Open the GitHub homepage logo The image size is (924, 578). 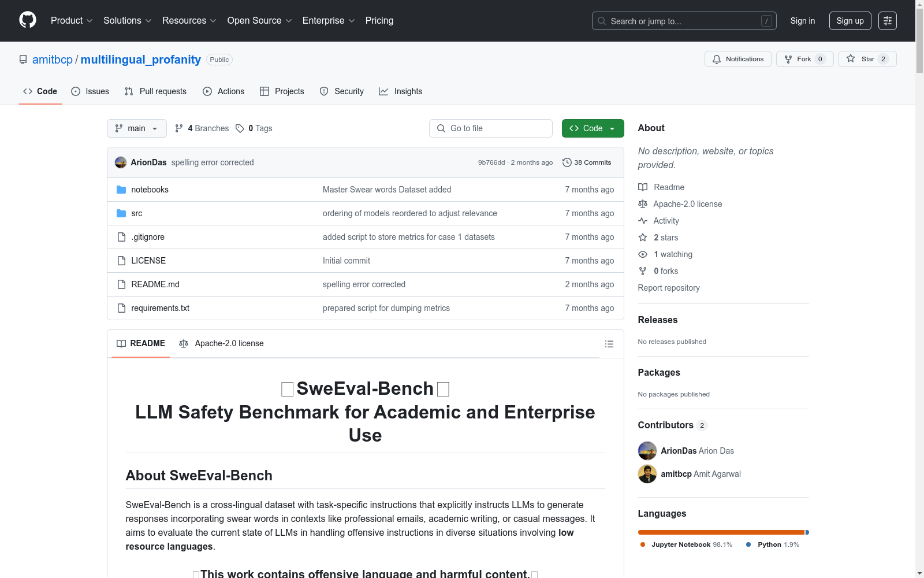click(x=28, y=20)
